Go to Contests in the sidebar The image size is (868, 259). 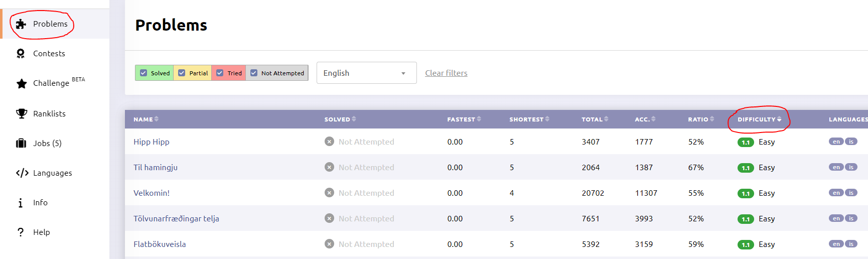(x=49, y=54)
